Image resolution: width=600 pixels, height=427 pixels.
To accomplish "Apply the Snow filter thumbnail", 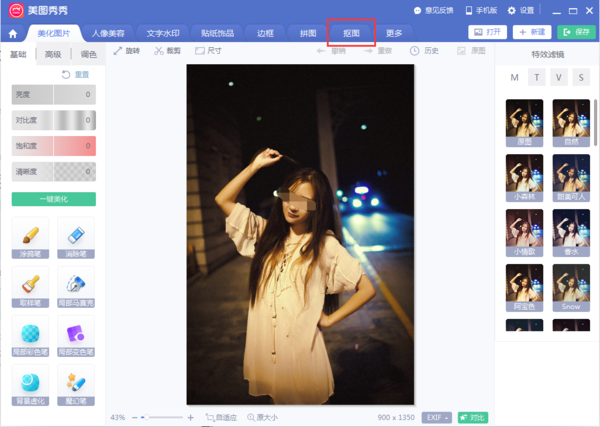I will (x=571, y=288).
